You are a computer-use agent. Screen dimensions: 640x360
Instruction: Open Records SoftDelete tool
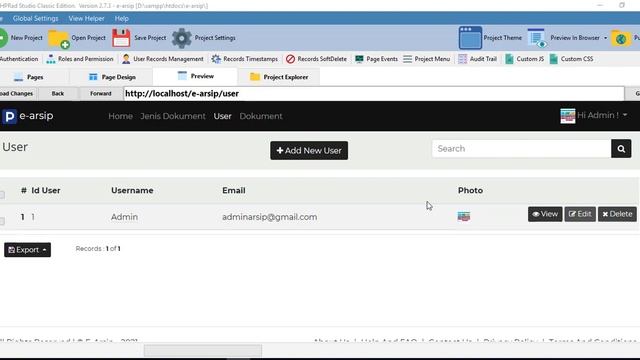[316, 59]
